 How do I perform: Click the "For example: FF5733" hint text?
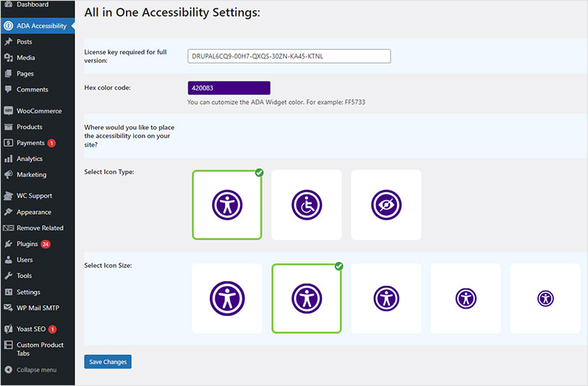point(336,102)
